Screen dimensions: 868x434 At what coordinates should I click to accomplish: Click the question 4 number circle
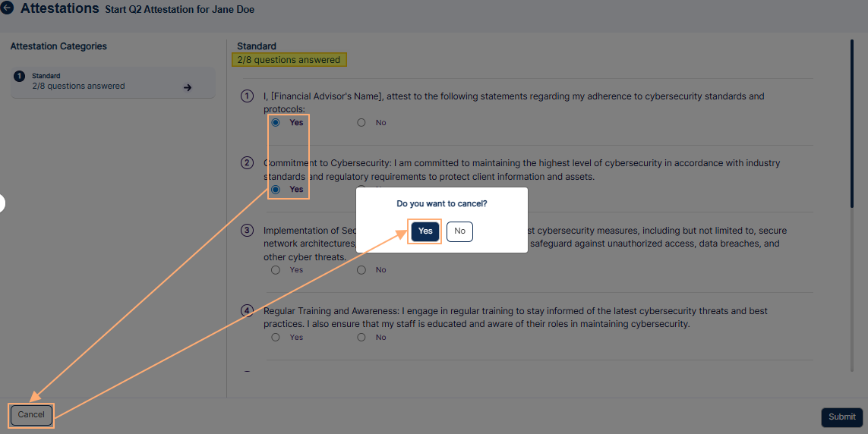coord(247,311)
